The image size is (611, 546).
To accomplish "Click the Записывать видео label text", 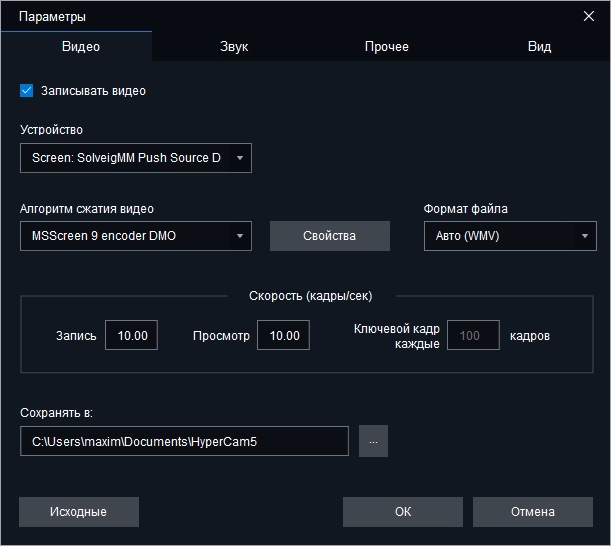I will (x=94, y=91).
